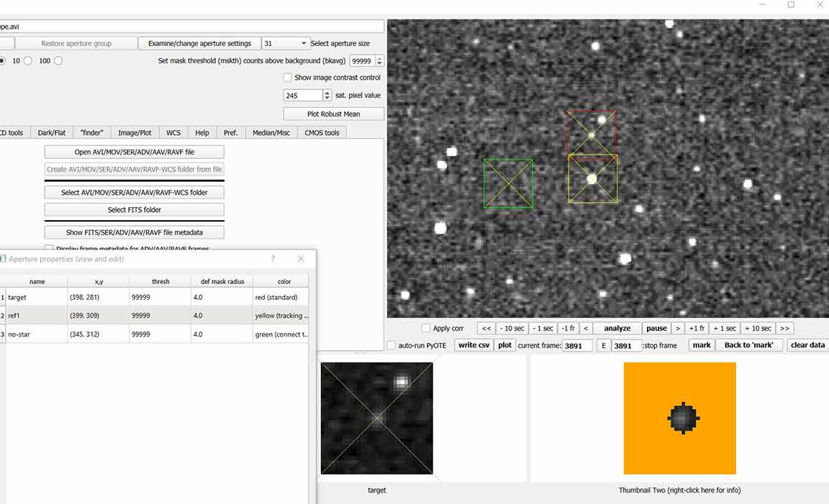This screenshot has height=504, width=829.
Task: Select the ref1 row name cell
Action: click(37, 316)
